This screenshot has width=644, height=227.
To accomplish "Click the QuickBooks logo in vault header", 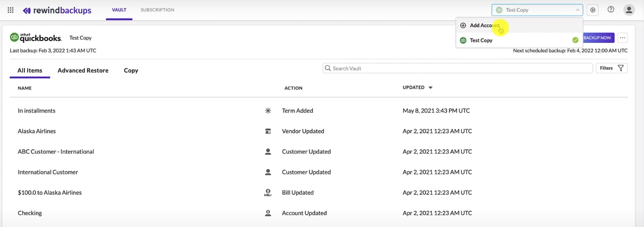I will 36,37.
